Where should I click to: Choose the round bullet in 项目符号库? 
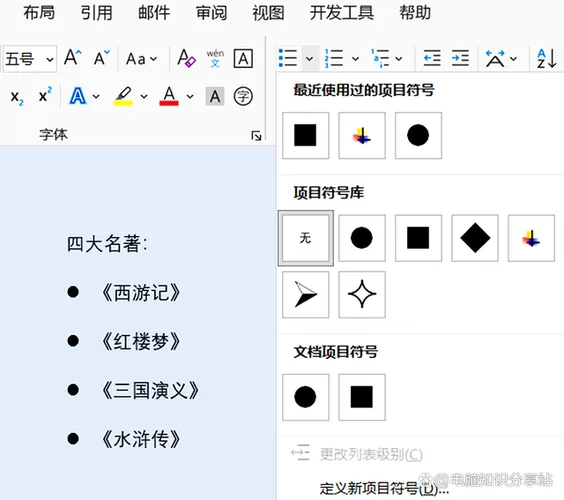point(362,238)
